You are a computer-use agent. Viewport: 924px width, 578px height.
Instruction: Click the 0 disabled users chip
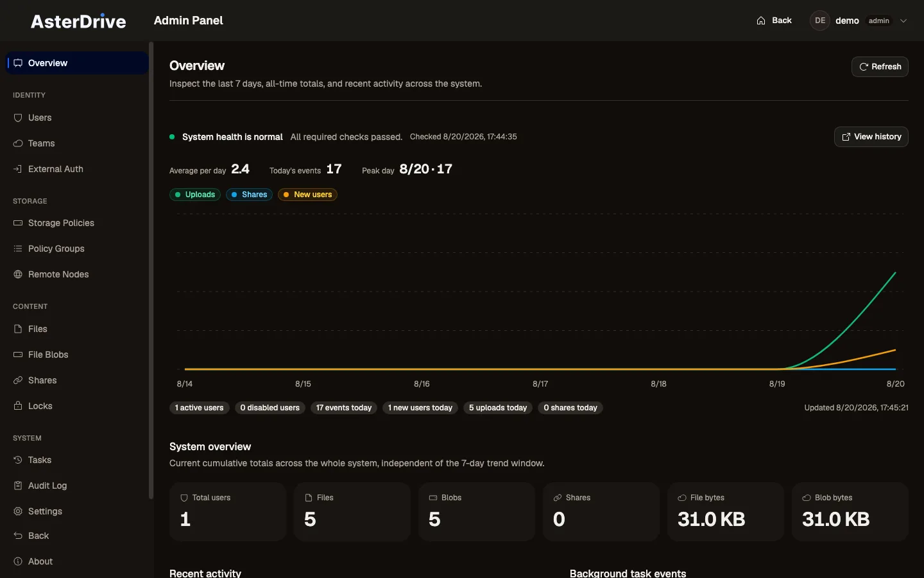click(270, 408)
